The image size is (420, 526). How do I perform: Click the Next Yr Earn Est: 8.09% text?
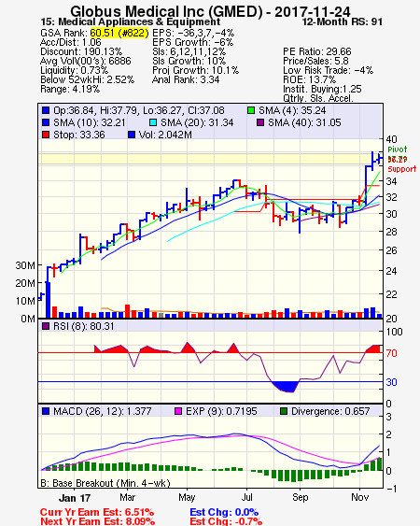pyautogui.click(x=98, y=521)
